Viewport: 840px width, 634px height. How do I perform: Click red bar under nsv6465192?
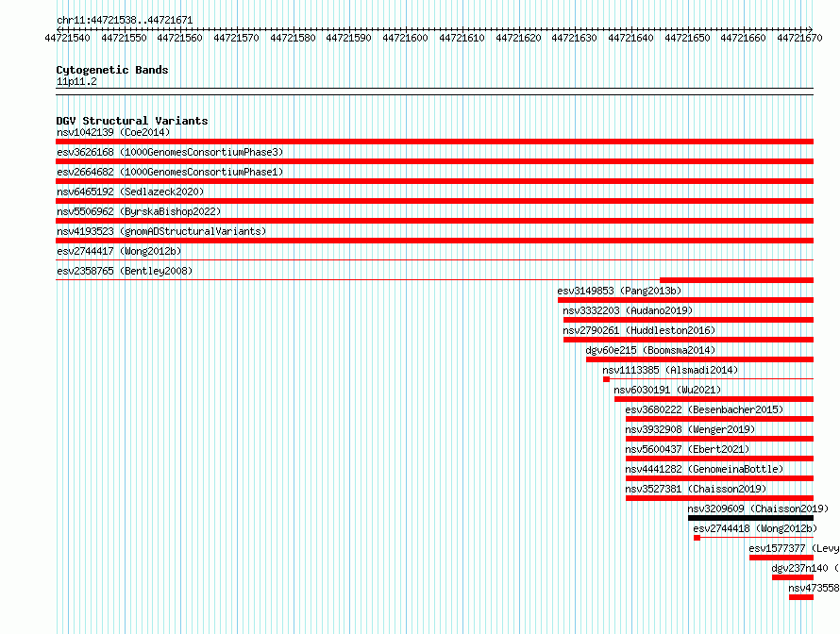(434, 201)
